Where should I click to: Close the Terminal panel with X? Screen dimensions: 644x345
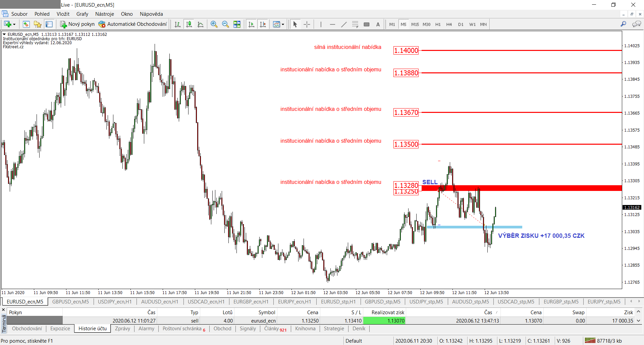4,310
